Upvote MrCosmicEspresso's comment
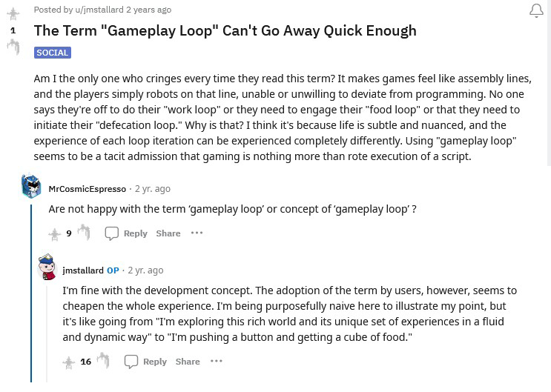 pos(54,233)
